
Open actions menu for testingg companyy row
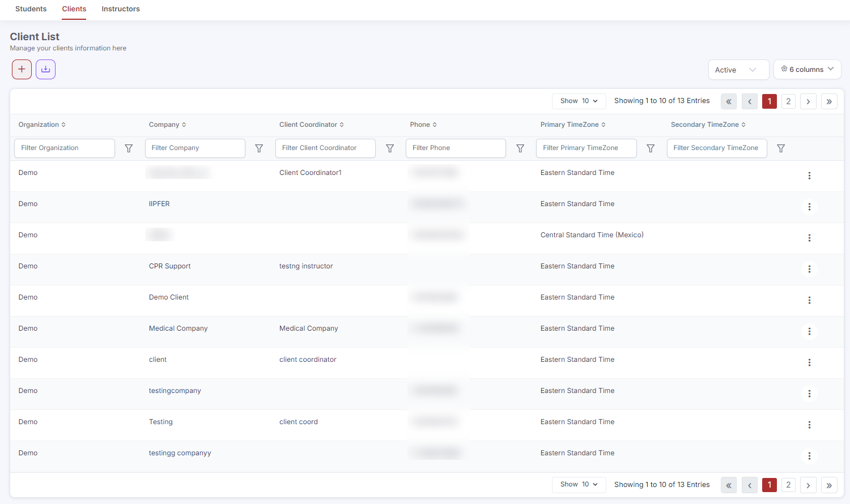click(x=809, y=456)
